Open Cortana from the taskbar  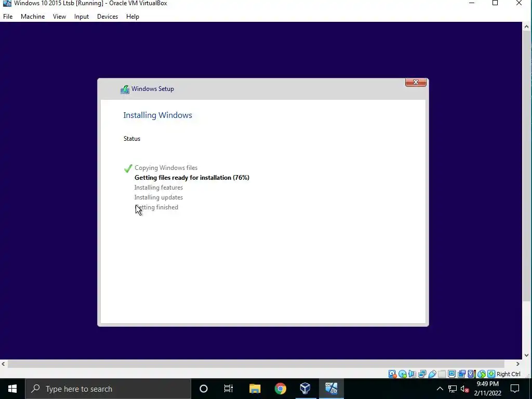[x=204, y=389]
